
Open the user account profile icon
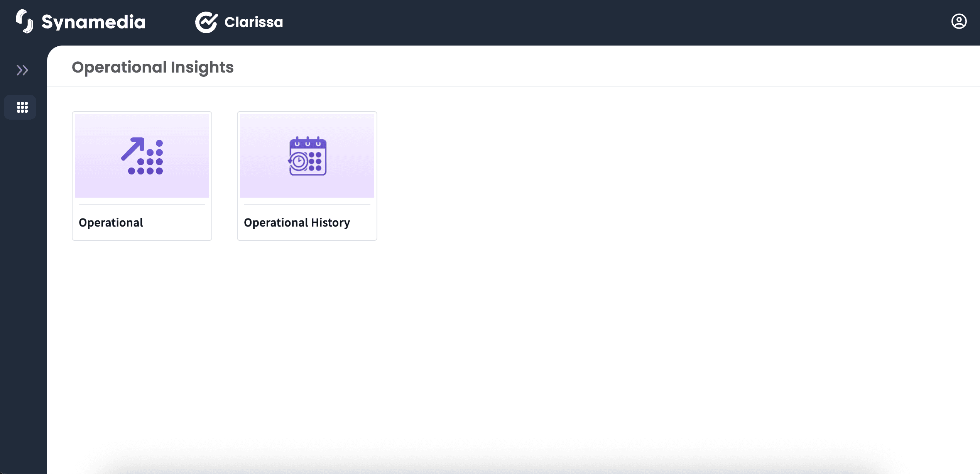tap(959, 21)
